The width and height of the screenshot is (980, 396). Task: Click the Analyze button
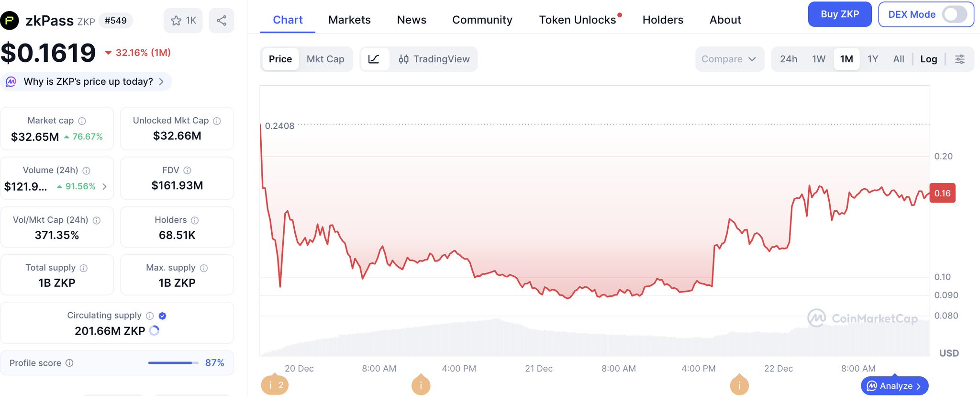click(x=894, y=385)
